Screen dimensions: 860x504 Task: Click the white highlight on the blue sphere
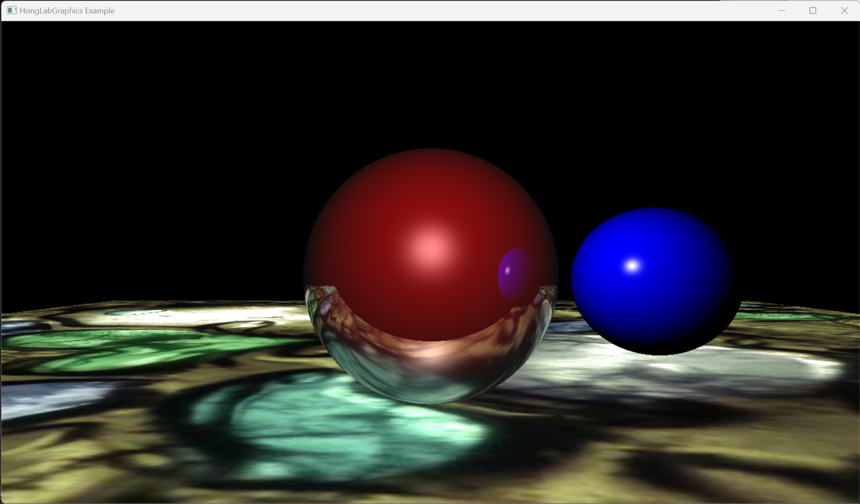click(x=632, y=266)
